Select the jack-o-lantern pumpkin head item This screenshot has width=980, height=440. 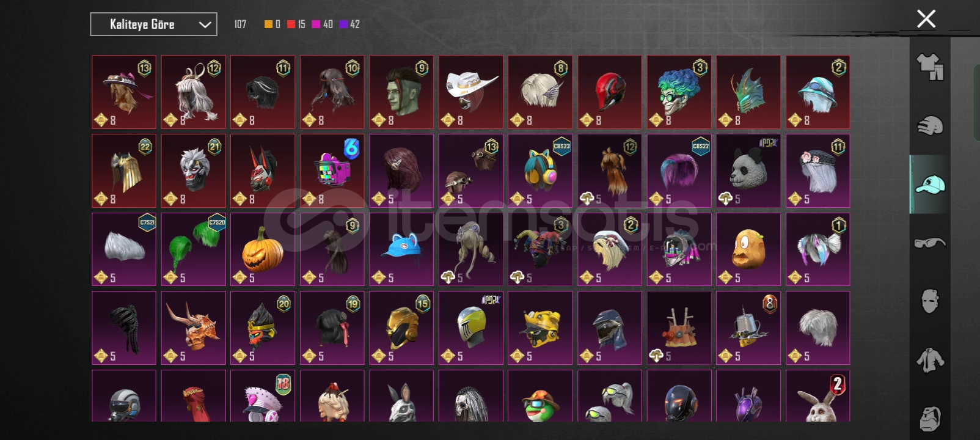(x=263, y=249)
